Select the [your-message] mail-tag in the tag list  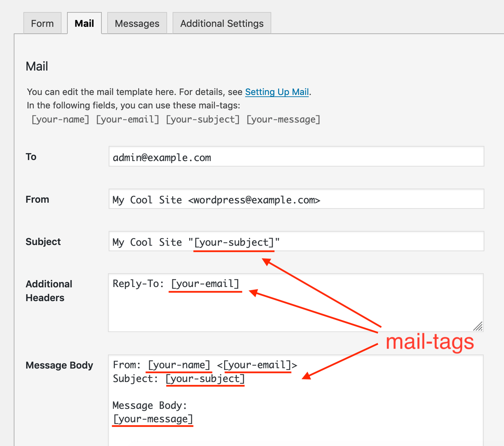coord(283,119)
